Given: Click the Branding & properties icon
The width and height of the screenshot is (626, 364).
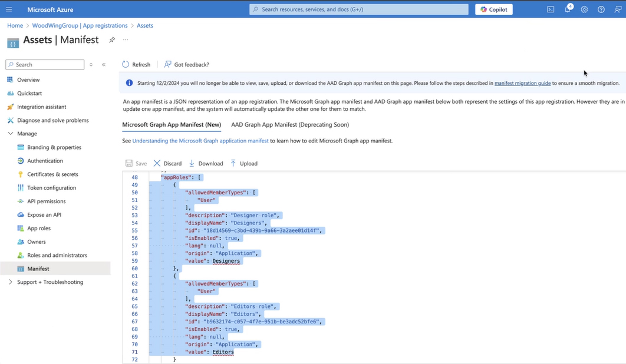Looking at the screenshot, I should pyautogui.click(x=21, y=147).
